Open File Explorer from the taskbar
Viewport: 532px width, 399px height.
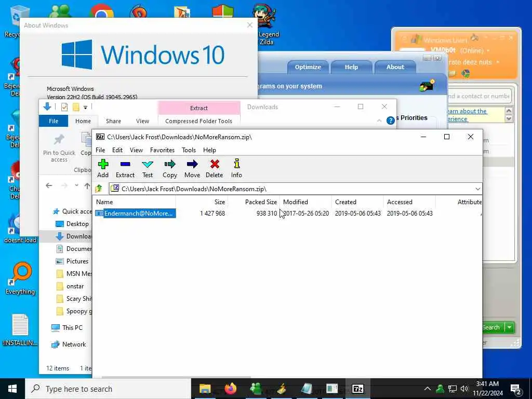pyautogui.click(x=205, y=389)
